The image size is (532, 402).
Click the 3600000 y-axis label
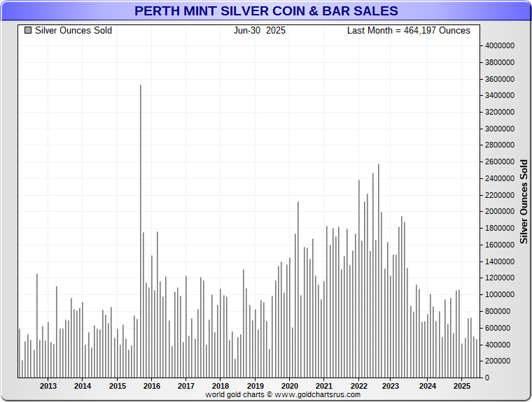[x=500, y=79]
